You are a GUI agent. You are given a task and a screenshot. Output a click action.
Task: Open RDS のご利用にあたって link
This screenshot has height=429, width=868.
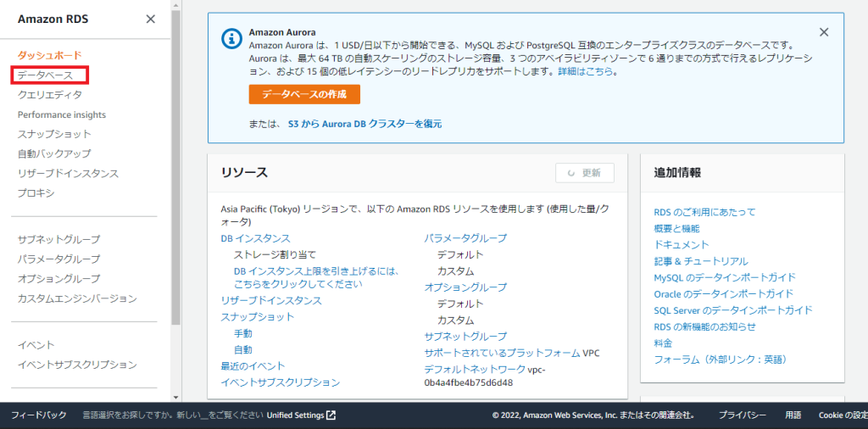click(704, 211)
